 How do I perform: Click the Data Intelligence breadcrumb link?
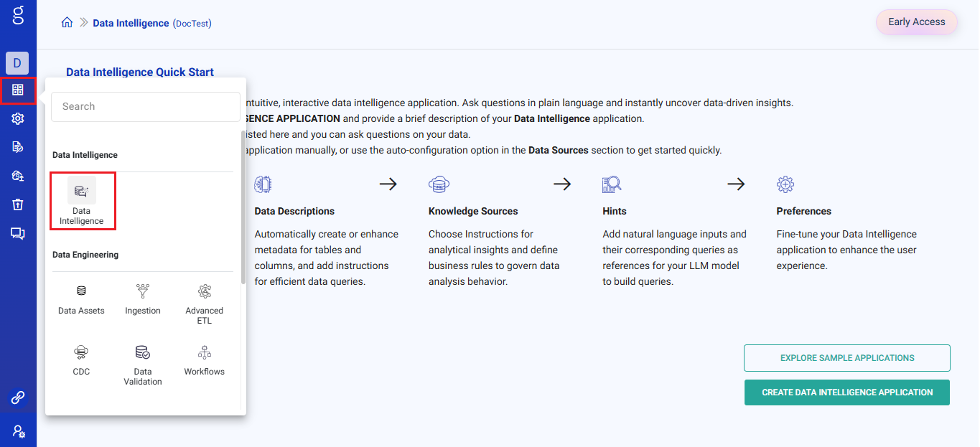[x=131, y=23]
